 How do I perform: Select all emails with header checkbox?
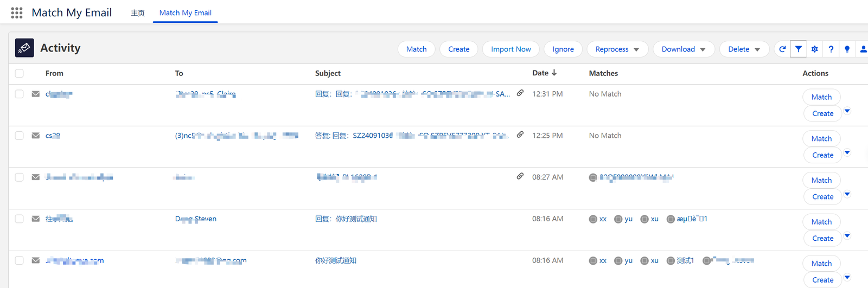20,73
